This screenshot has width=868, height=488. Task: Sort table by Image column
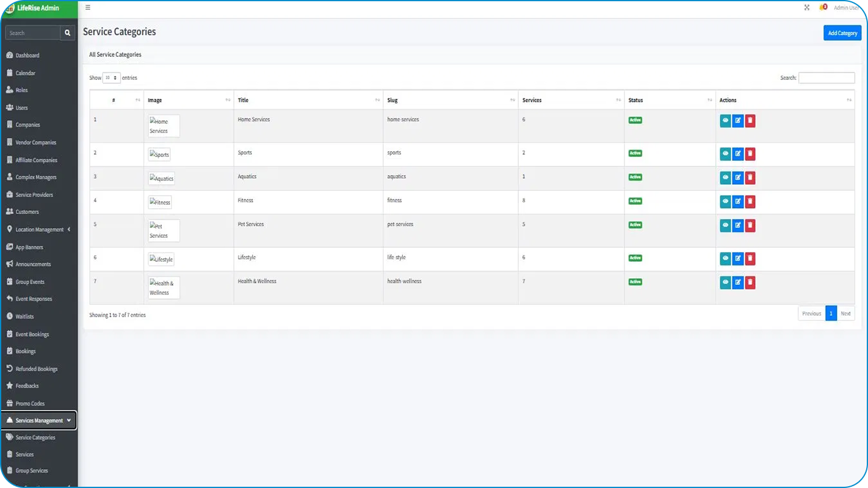(x=189, y=100)
